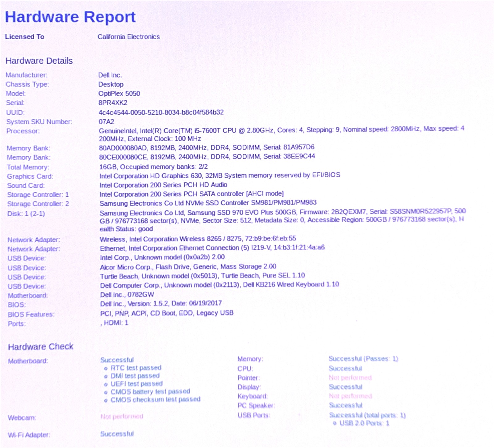This screenshot has width=494, height=448.
Task: Select the Motherboard Successful check status
Action: point(117,360)
